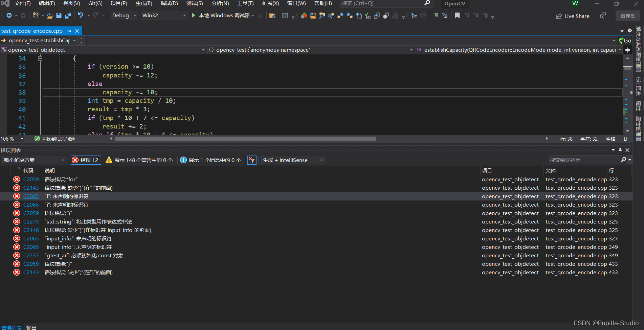
Task: Toggle the 148 warnings filter
Action: pos(139,160)
